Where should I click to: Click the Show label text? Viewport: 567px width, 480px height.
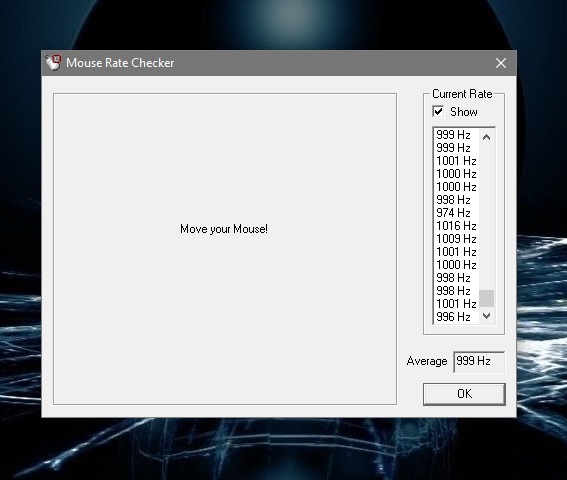(x=464, y=112)
